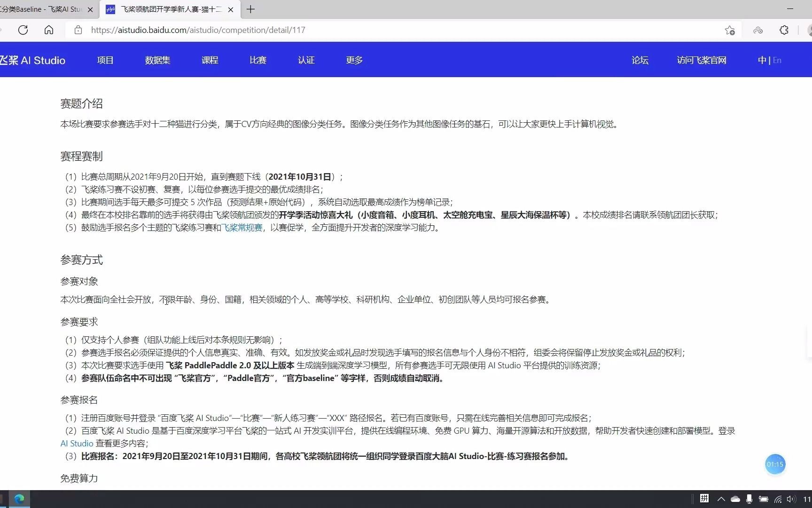Image resolution: width=812 pixels, height=508 pixels.
Task: Go to browser home page
Action: coord(49,30)
